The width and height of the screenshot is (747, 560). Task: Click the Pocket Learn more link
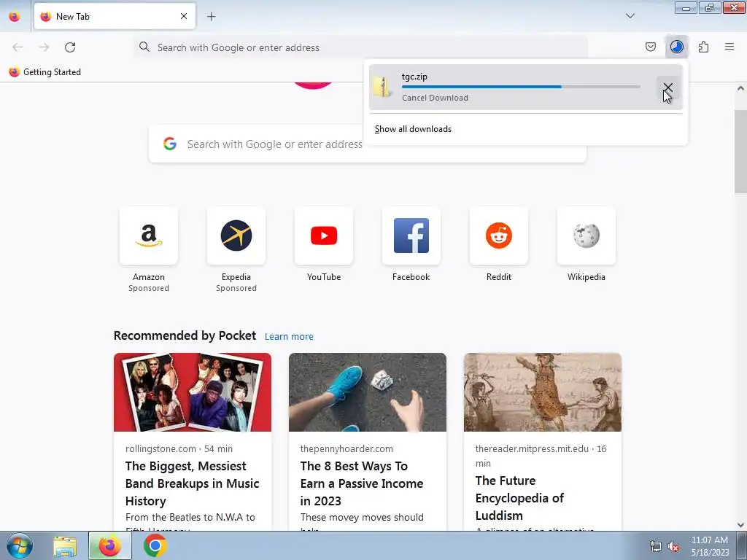(289, 336)
